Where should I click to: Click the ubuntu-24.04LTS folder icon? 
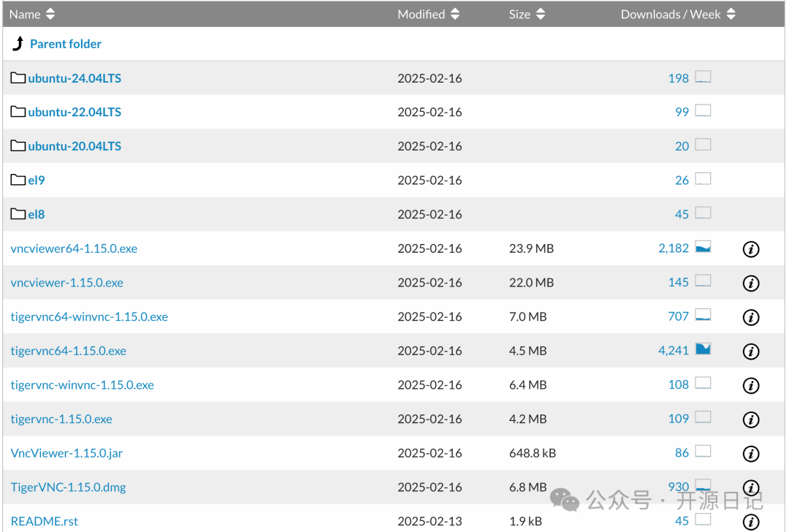tap(18, 77)
